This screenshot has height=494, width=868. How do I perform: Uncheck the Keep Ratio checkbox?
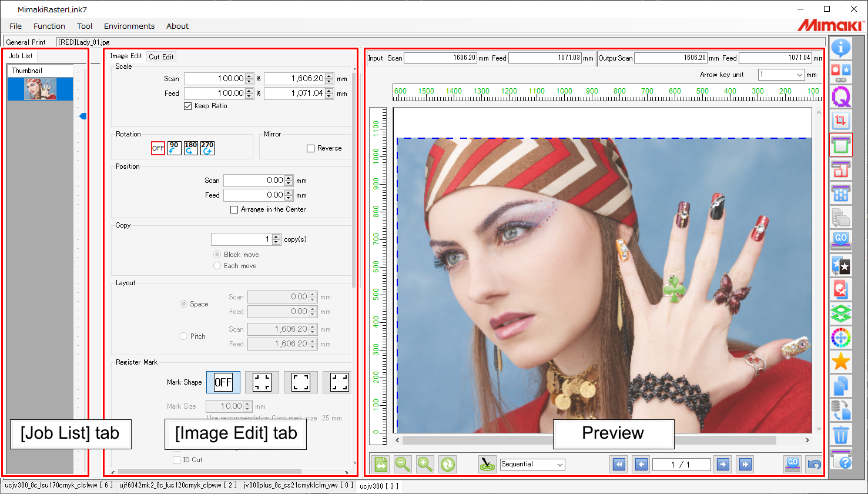pyautogui.click(x=188, y=106)
